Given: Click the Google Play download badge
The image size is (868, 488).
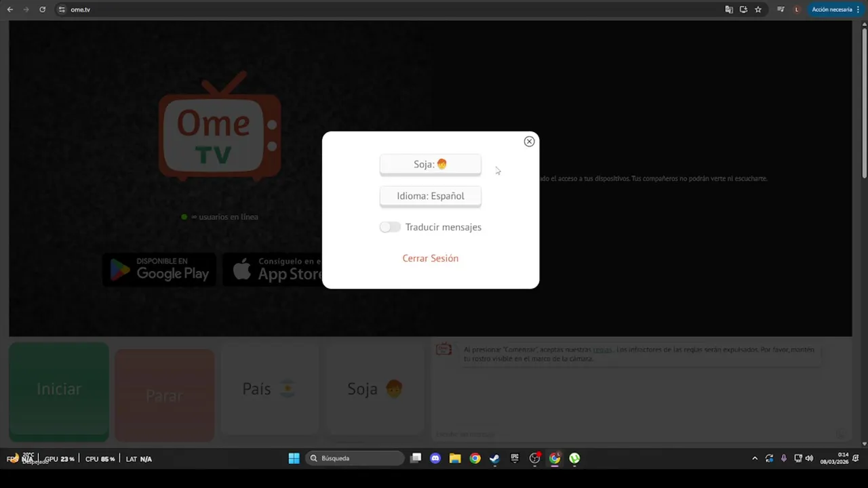Looking at the screenshot, I should pos(159,270).
